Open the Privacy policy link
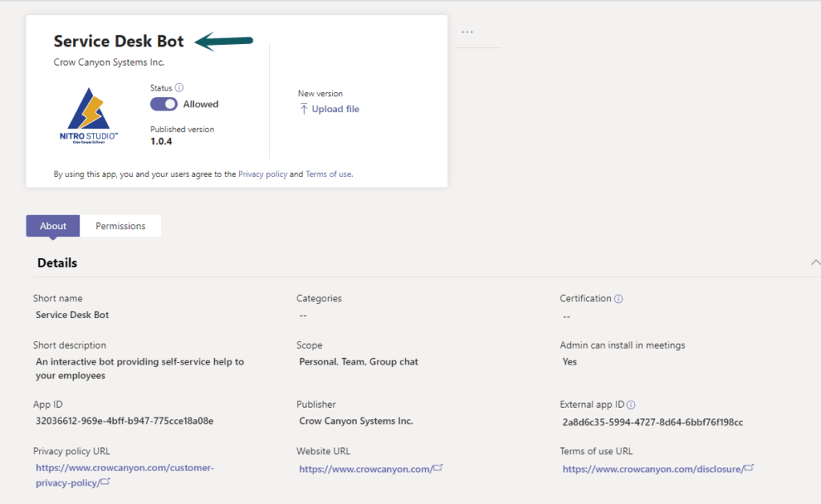 point(263,175)
